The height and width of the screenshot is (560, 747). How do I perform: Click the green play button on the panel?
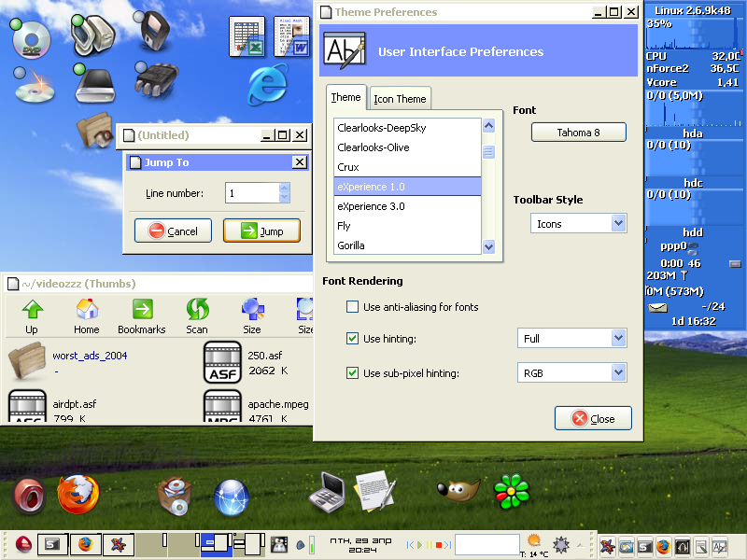click(x=419, y=545)
